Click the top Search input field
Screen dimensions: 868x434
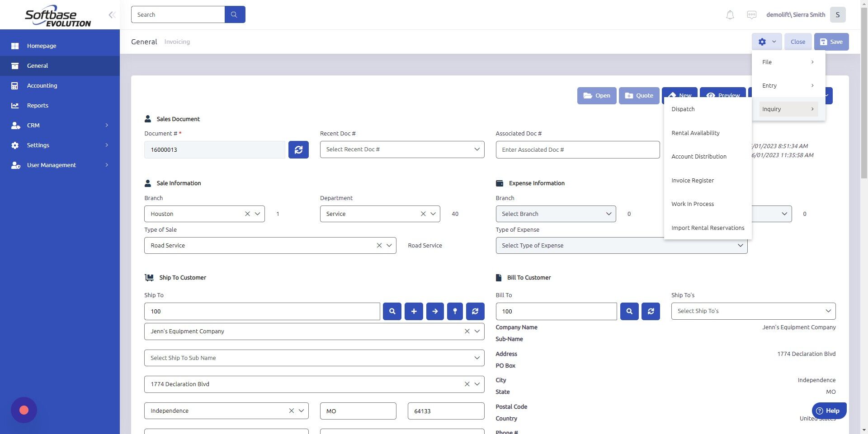click(x=178, y=14)
